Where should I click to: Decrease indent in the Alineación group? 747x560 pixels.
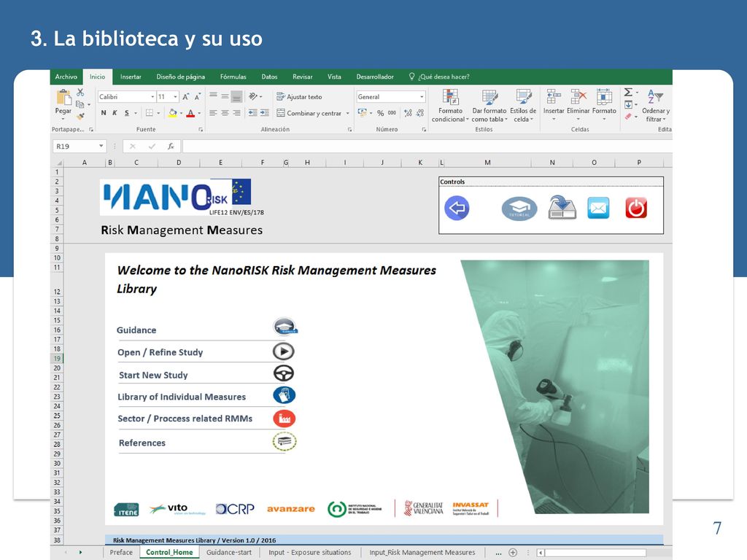click(252, 113)
